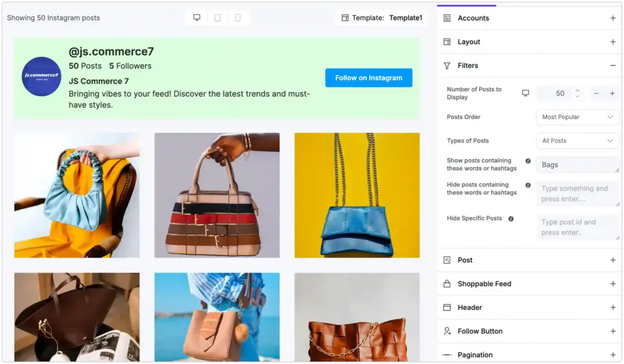Screen dimensions: 624x364
Task: Expand the Header section
Action: tap(614, 307)
